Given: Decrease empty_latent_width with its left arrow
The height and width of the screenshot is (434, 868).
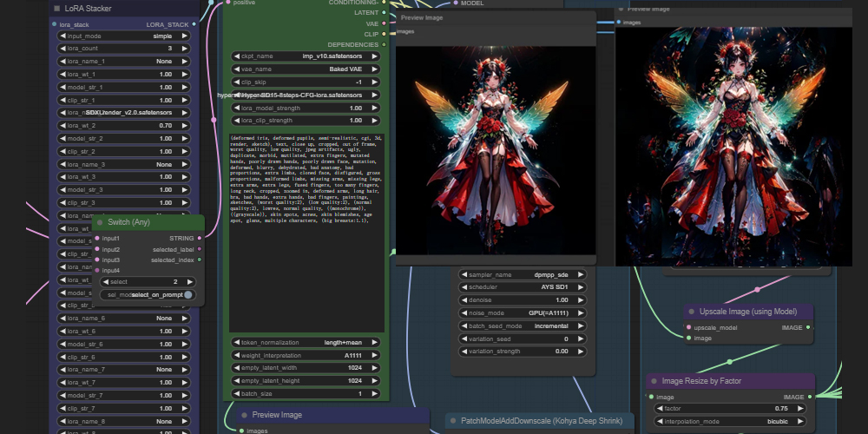Looking at the screenshot, I should pos(237,368).
